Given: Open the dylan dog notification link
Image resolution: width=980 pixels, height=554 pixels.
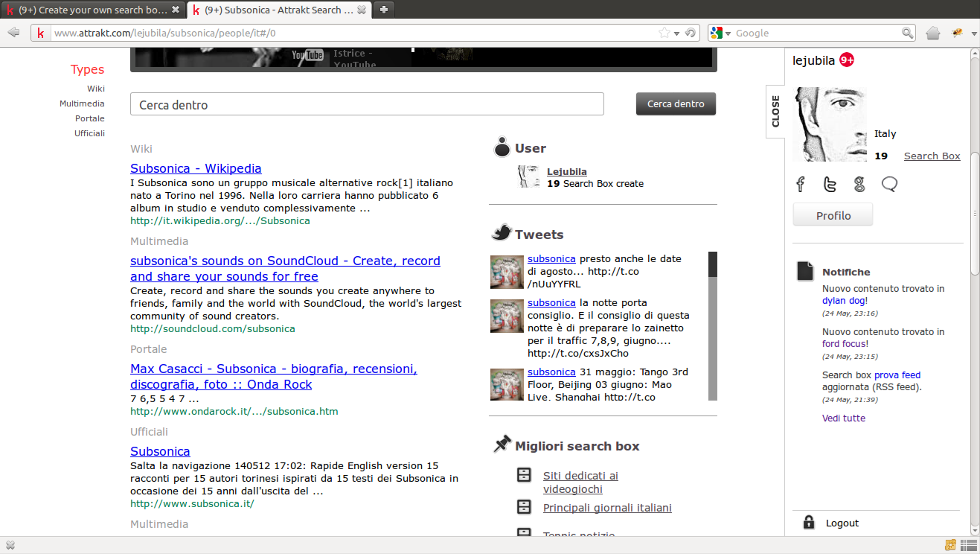Looking at the screenshot, I should (843, 301).
